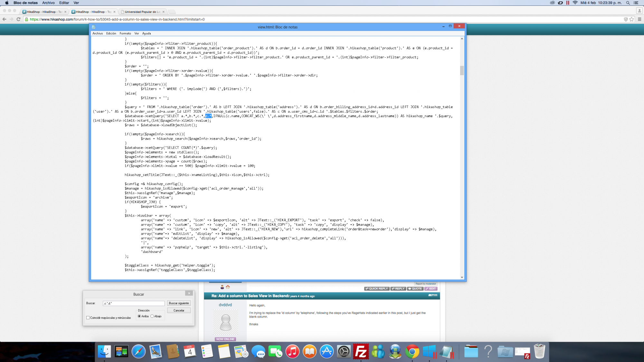Click the 'Buscar siguiente' button
The image size is (644, 362).
[179, 303]
